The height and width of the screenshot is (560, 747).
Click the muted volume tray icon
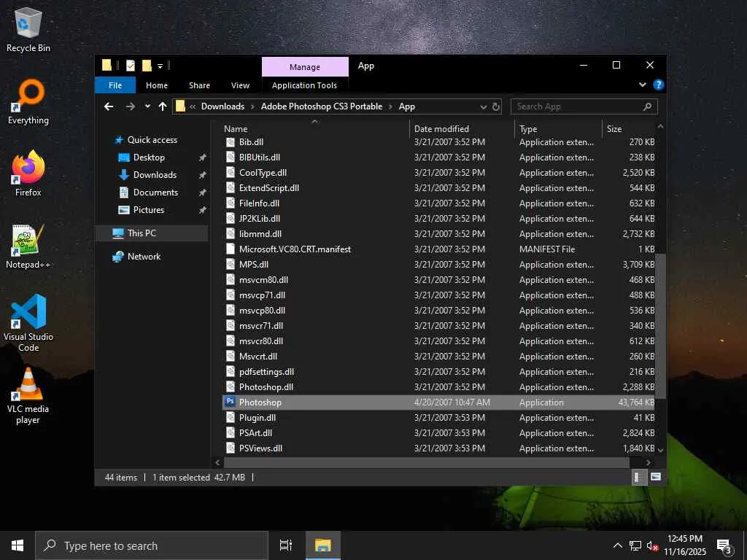click(x=652, y=545)
